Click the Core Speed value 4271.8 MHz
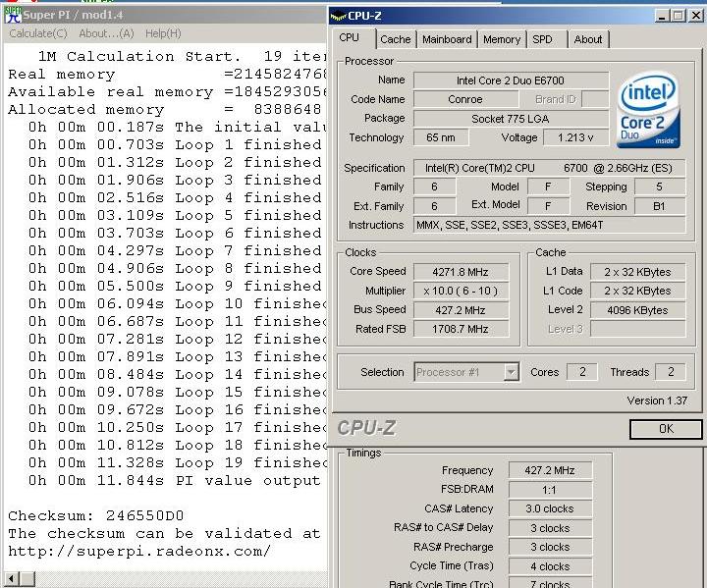This screenshot has width=707, height=588. coord(461,272)
